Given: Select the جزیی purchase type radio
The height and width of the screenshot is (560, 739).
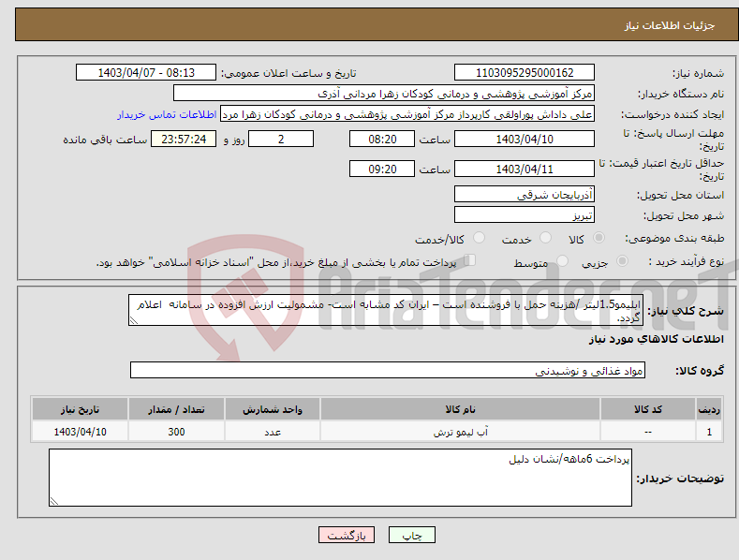Looking at the screenshot, I should click(622, 260).
